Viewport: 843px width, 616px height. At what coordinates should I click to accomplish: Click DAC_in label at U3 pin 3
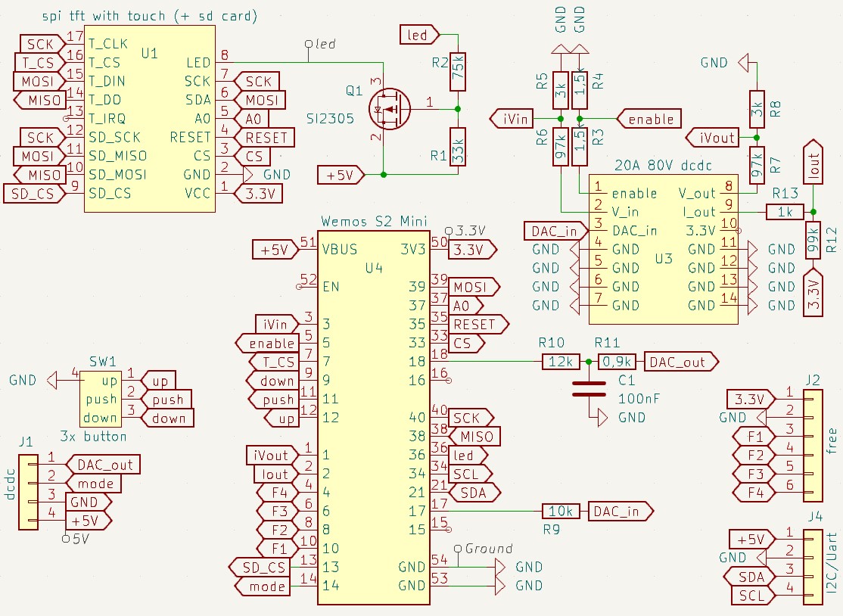556,231
